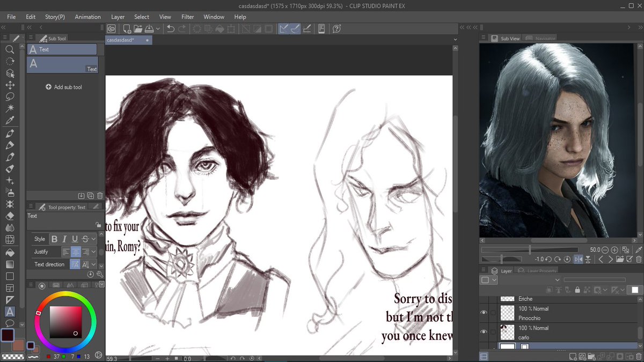
Task: Select the Auto select magic wand tool
Action: pos(9,108)
